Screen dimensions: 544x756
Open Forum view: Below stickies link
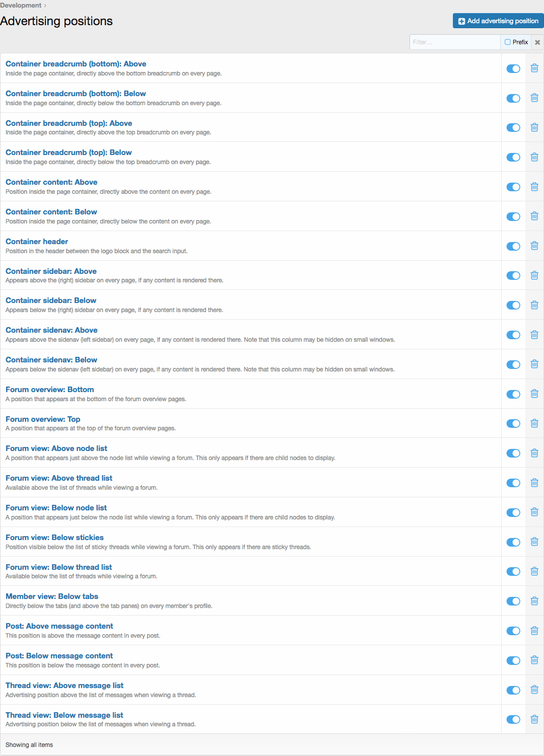click(x=54, y=538)
